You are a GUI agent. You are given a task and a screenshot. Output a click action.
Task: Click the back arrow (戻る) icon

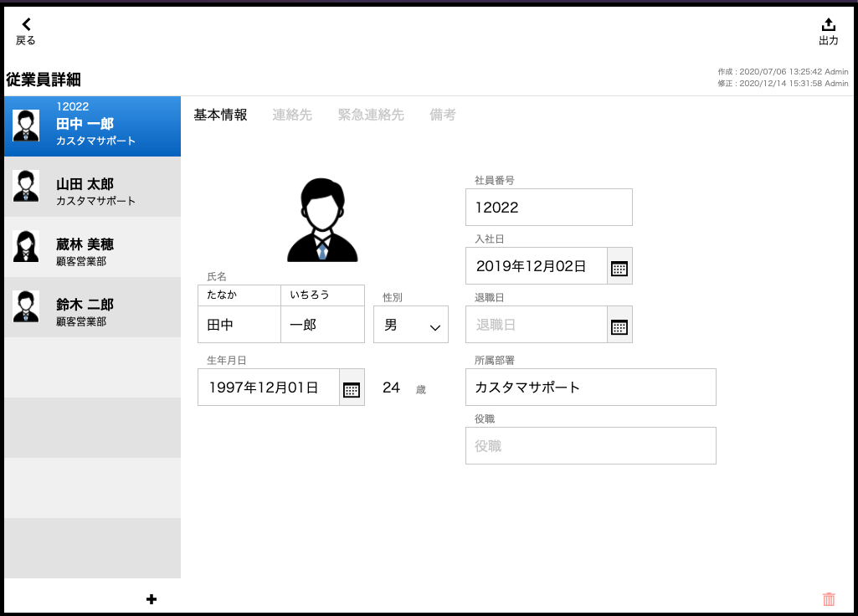click(26, 25)
